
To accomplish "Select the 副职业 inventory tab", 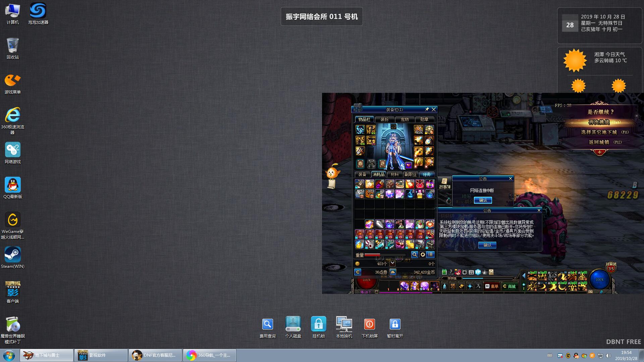I will point(411,174).
